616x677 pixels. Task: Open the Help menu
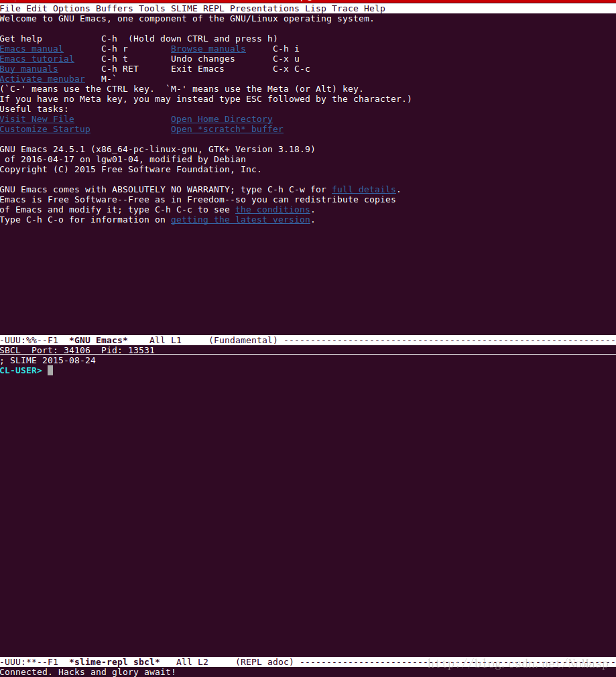click(374, 9)
